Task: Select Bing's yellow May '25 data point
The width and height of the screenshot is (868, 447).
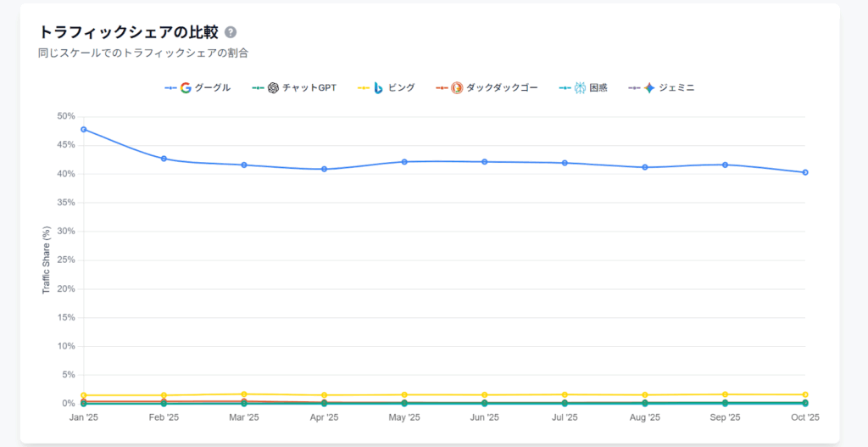Action: (404, 395)
